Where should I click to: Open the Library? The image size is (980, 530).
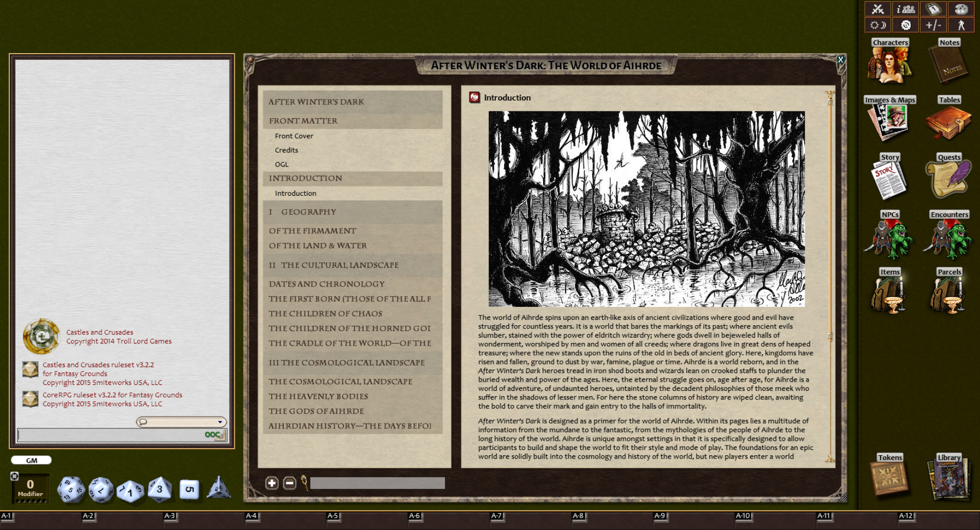[x=949, y=476]
